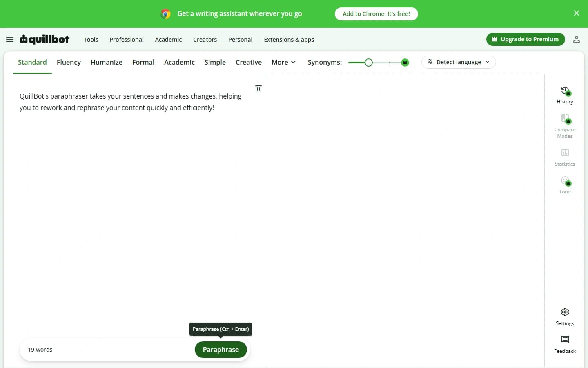Expand the More modes dropdown
588x368 pixels.
click(x=283, y=62)
